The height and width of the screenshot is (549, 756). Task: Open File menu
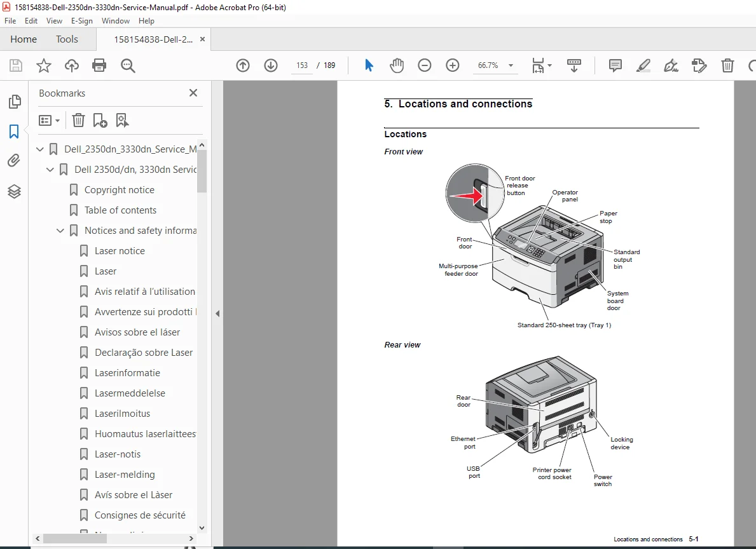click(x=10, y=21)
